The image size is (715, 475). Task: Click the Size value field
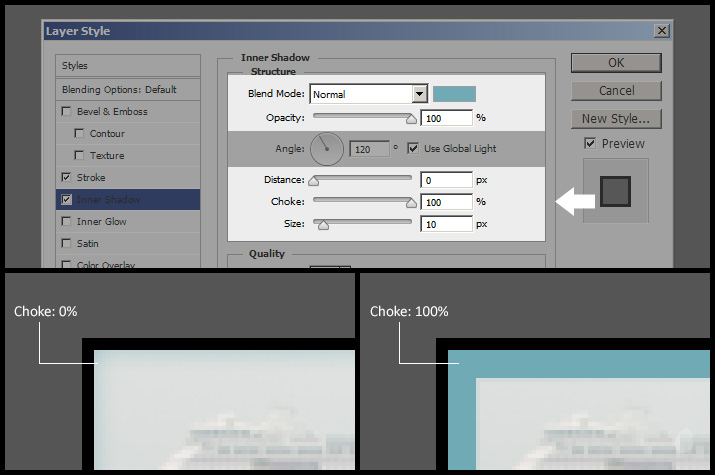(x=446, y=224)
